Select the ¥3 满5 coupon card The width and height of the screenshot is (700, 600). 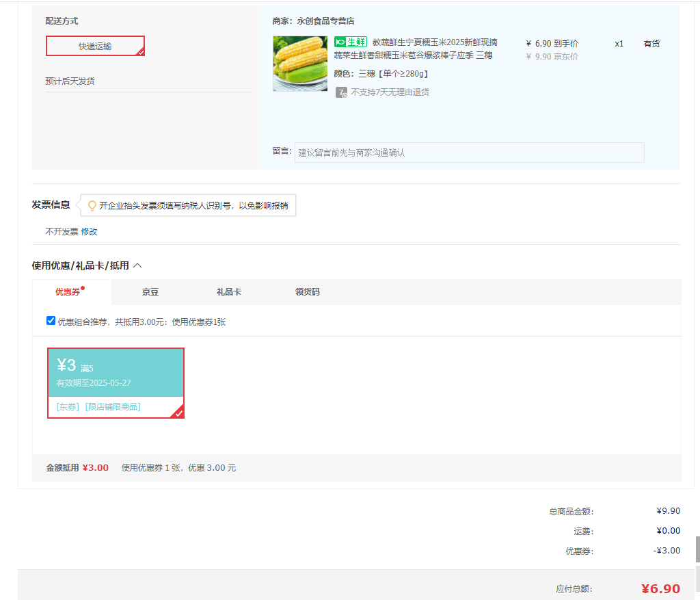pos(116,383)
